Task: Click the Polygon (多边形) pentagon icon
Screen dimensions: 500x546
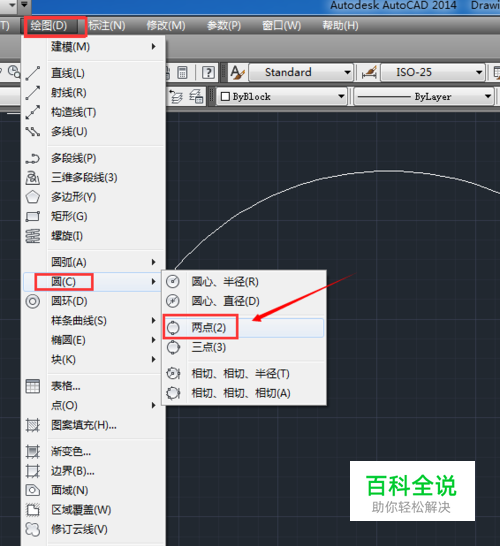Action: pos(33,197)
